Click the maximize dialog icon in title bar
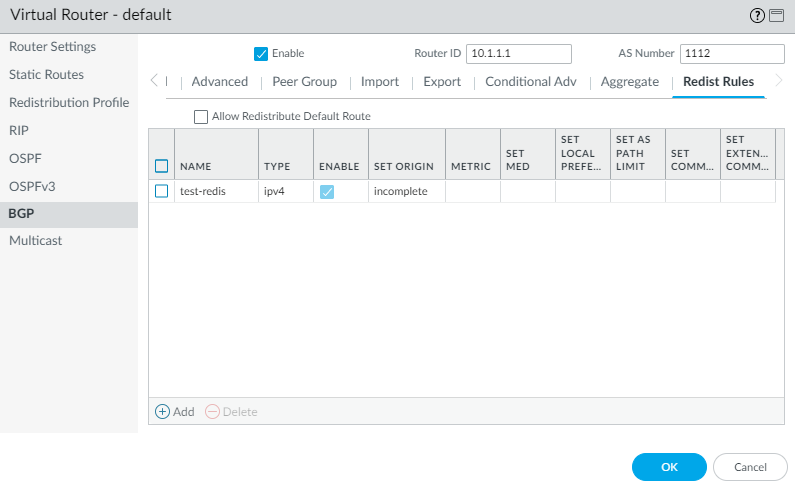 [x=776, y=16]
